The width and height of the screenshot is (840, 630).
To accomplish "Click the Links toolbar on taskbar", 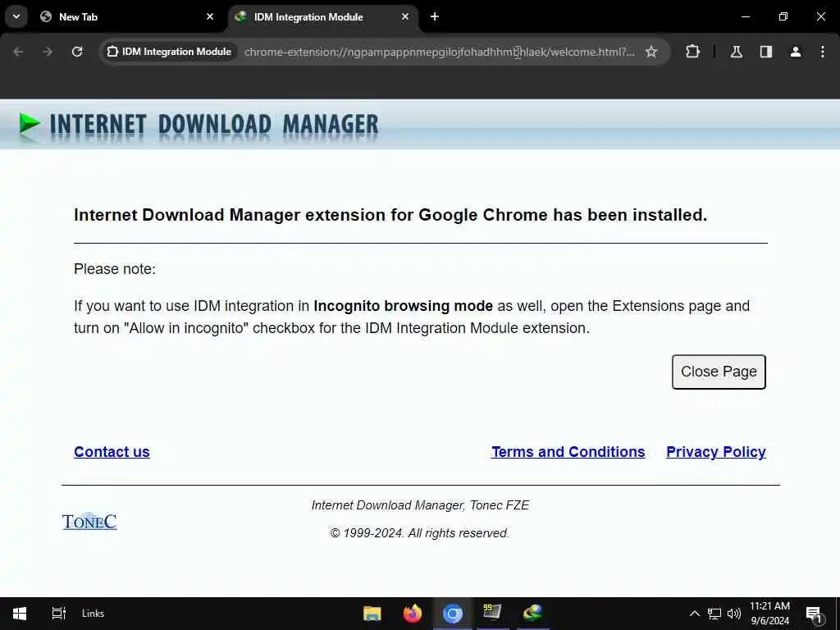I will (x=93, y=614).
